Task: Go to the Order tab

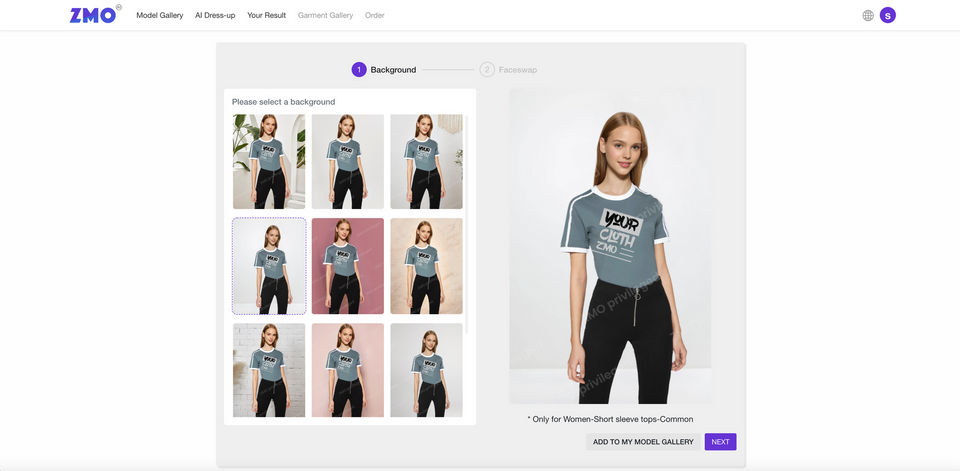Action: [x=375, y=15]
